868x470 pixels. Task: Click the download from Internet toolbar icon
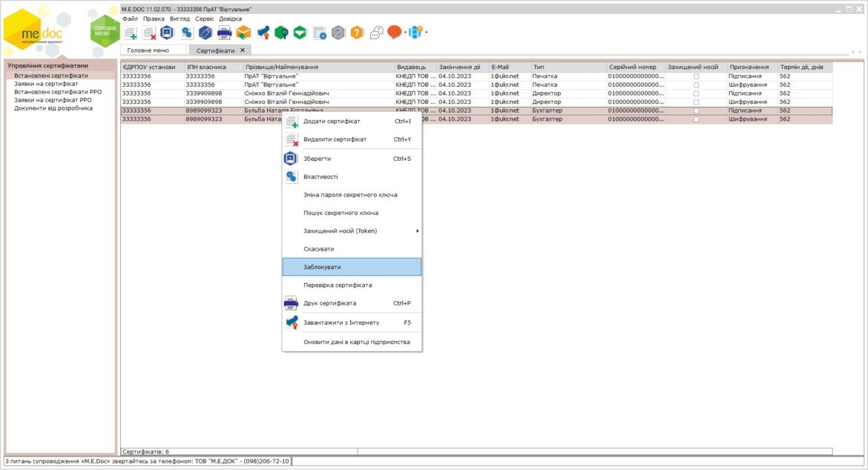263,33
